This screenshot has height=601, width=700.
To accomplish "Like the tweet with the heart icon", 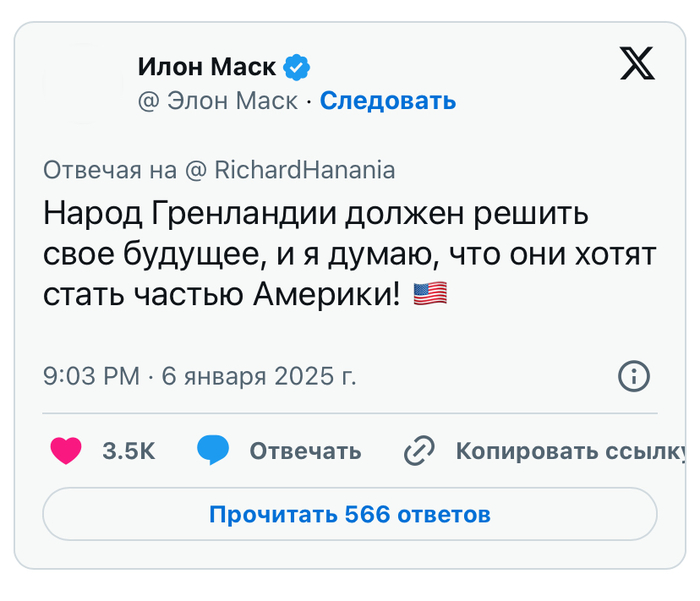I will (66, 451).
